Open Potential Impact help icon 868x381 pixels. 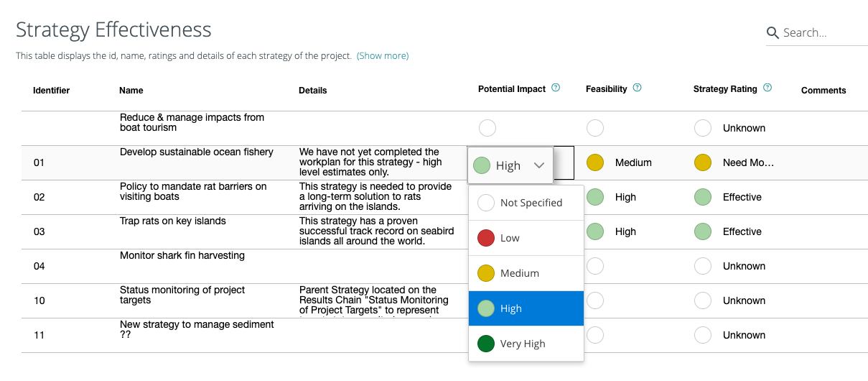coord(556,88)
